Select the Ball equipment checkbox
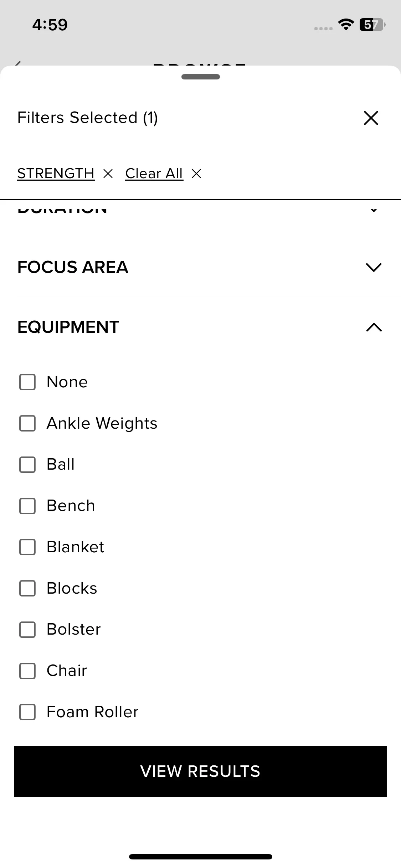401x868 pixels. (27, 465)
